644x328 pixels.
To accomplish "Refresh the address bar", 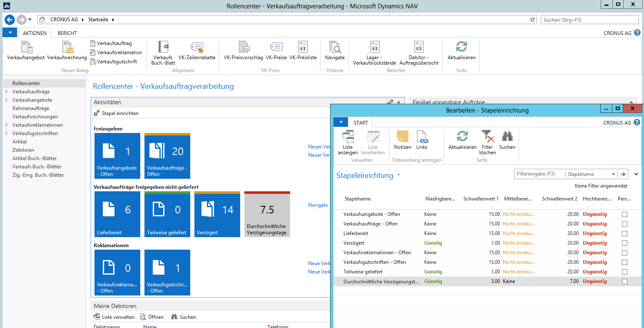I will click(532, 20).
